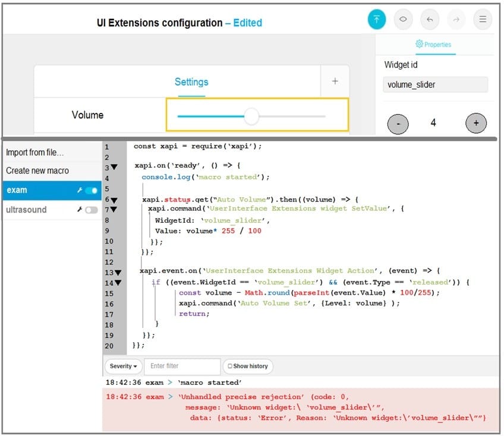
Task: Click the plus icon to add panel page
Action: [335, 81]
